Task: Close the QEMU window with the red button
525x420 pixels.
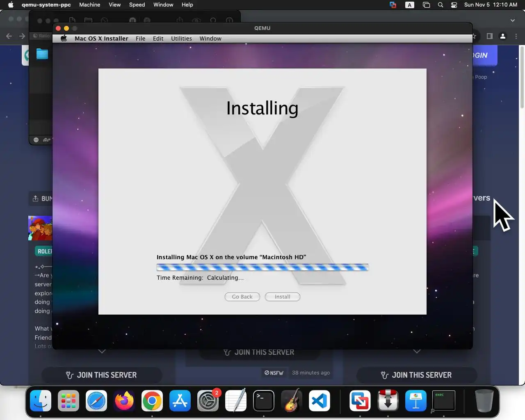Action: [58, 28]
